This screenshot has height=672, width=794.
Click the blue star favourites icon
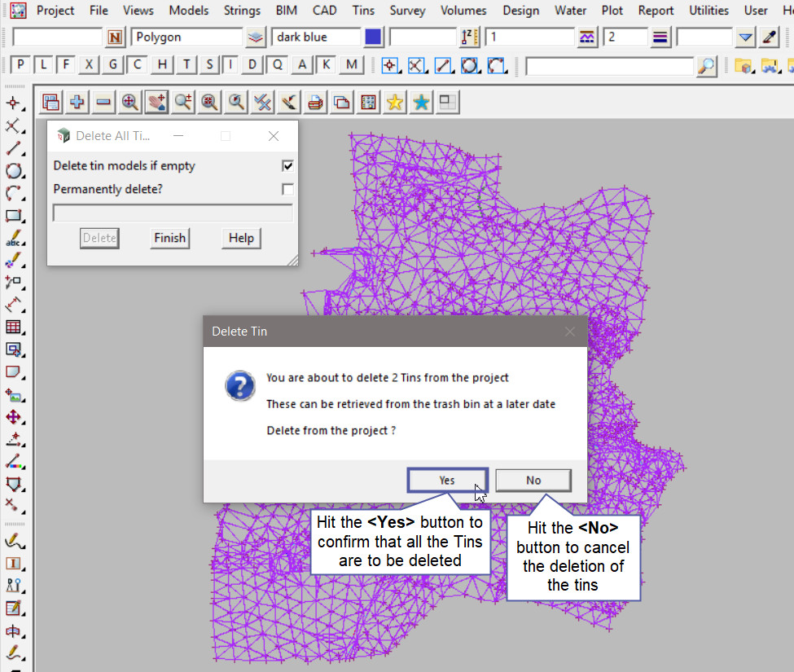point(421,103)
